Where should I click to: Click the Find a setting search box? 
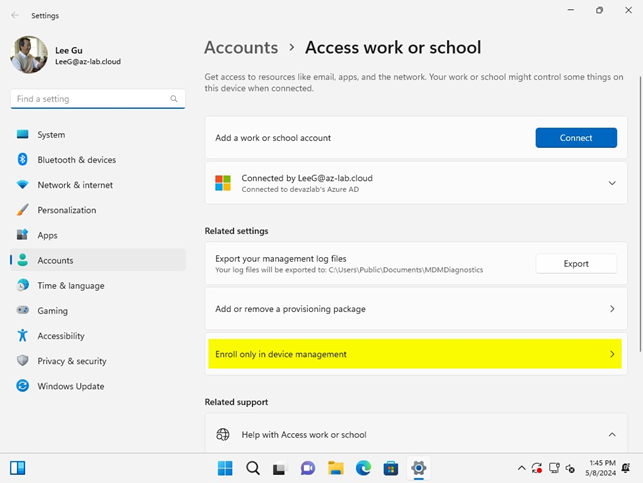(98, 99)
